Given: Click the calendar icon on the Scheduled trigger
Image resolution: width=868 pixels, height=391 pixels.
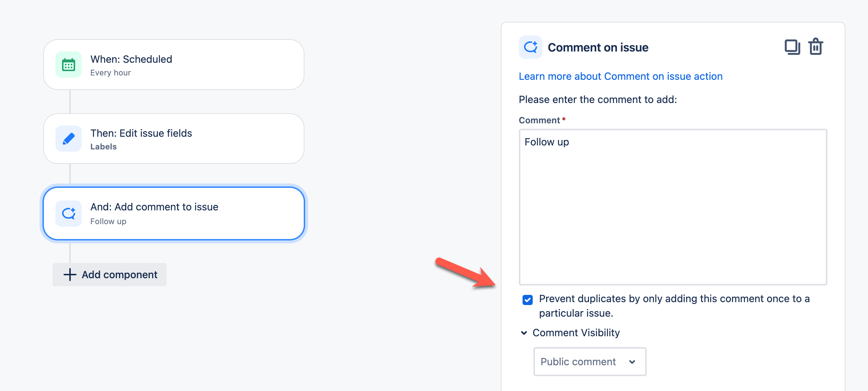Looking at the screenshot, I should pyautogui.click(x=69, y=64).
